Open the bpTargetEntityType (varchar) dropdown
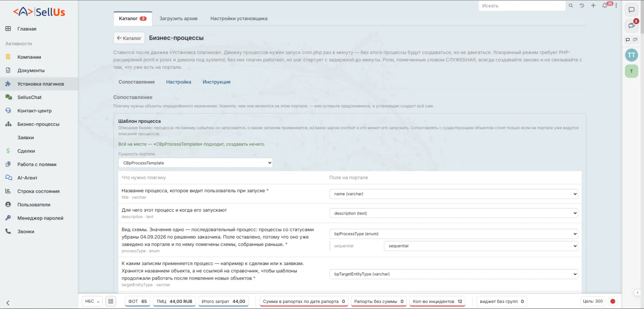 pos(454,274)
